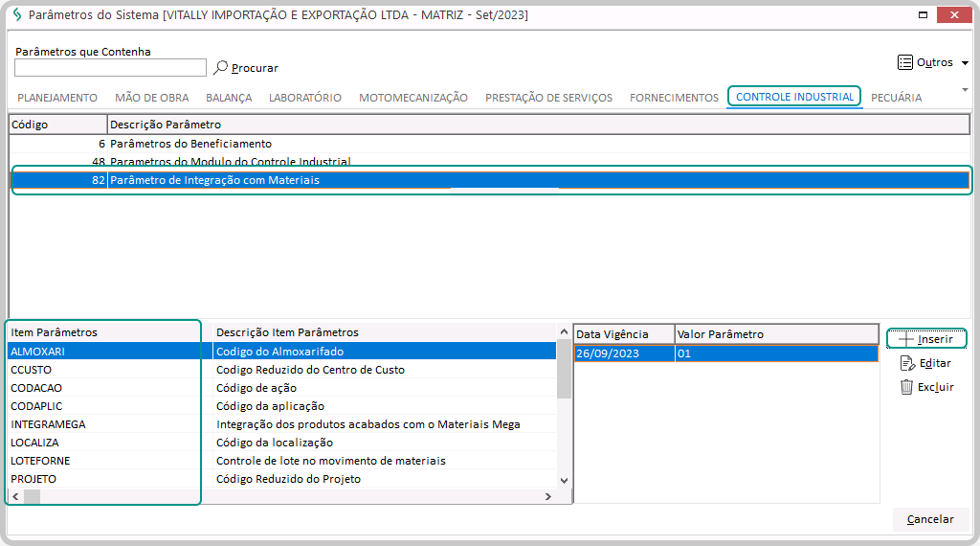Click the Data Vigência column header
980x546 pixels.
tap(624, 334)
